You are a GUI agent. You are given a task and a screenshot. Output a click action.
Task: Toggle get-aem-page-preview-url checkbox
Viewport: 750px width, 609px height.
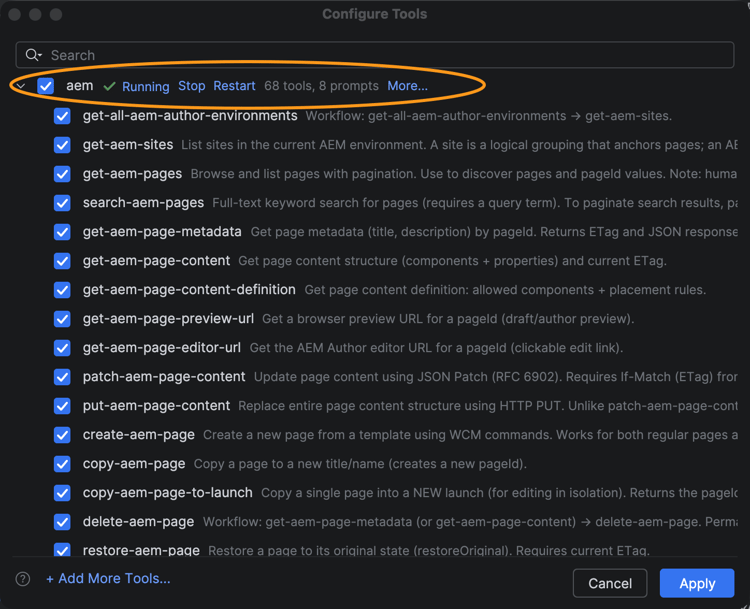pyautogui.click(x=62, y=319)
